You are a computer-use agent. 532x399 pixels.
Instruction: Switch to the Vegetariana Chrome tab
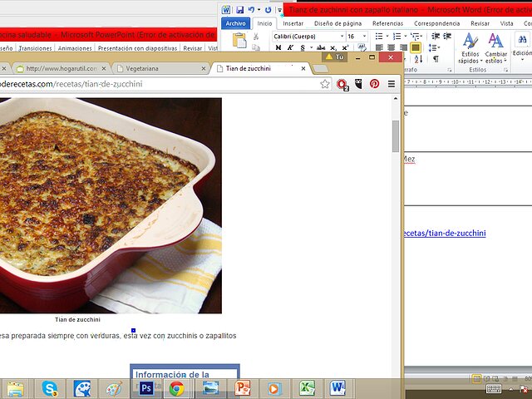160,68
